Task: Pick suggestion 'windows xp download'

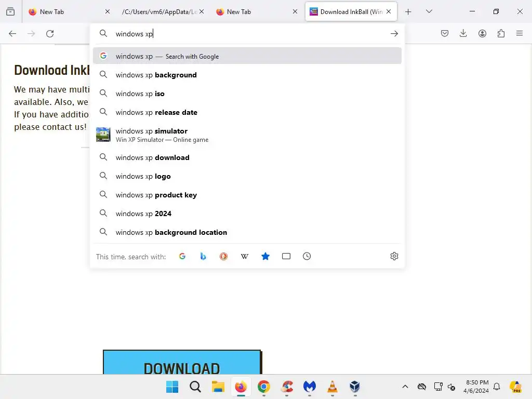Action: tap(247, 157)
